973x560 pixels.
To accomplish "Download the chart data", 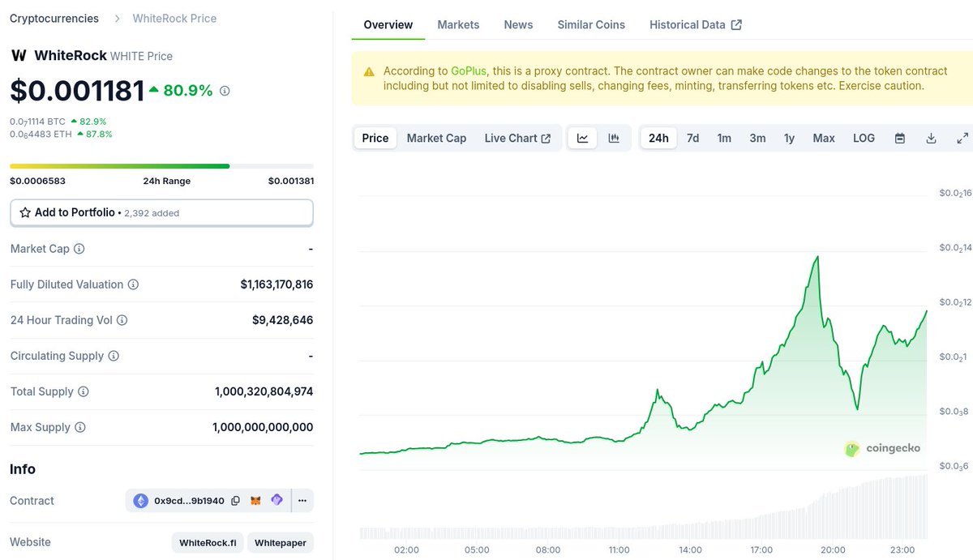I will 931,139.
